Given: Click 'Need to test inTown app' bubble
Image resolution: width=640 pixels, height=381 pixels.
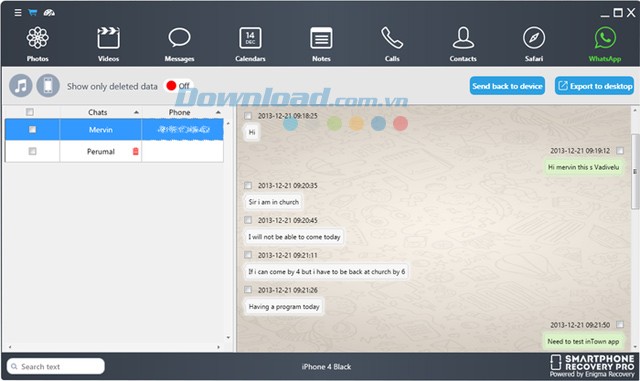Looking at the screenshot, I should coord(583,341).
